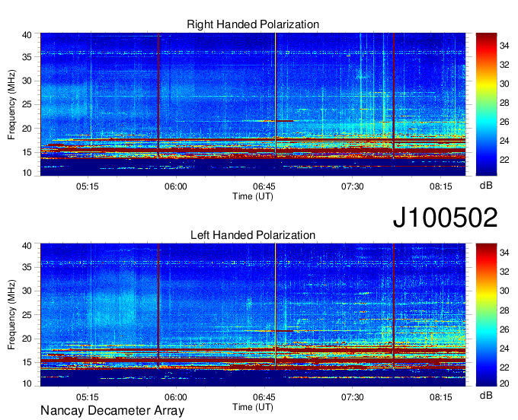Click the 08:15 time tick of right-handed plot
The width and height of the screenshot is (518, 420).
[441, 186]
